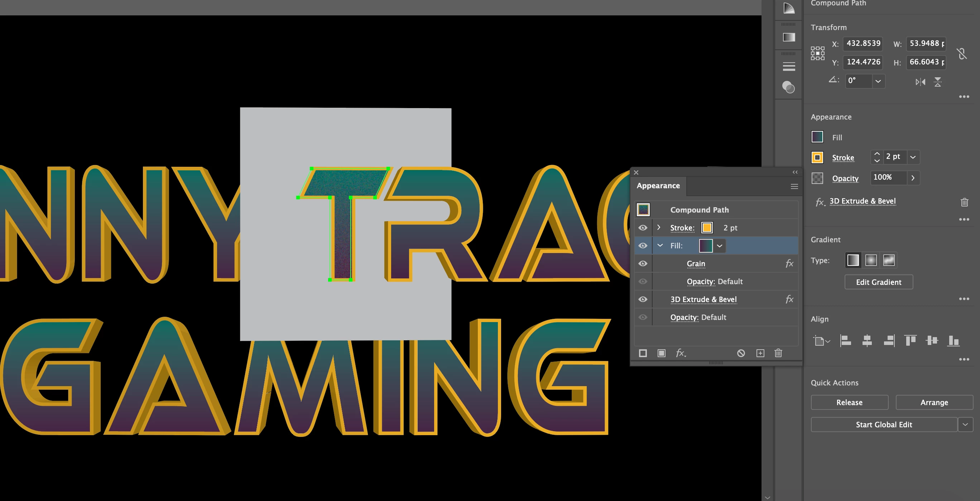Click the orange Stroke color swatch in Properties
This screenshot has height=501, width=980.
pyautogui.click(x=817, y=157)
